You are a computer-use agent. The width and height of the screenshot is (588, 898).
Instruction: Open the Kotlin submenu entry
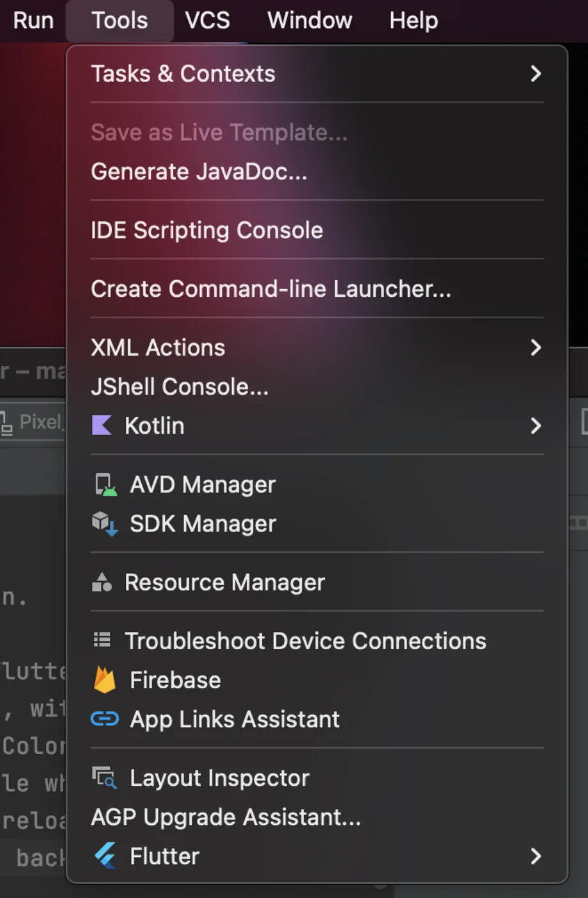pos(317,426)
